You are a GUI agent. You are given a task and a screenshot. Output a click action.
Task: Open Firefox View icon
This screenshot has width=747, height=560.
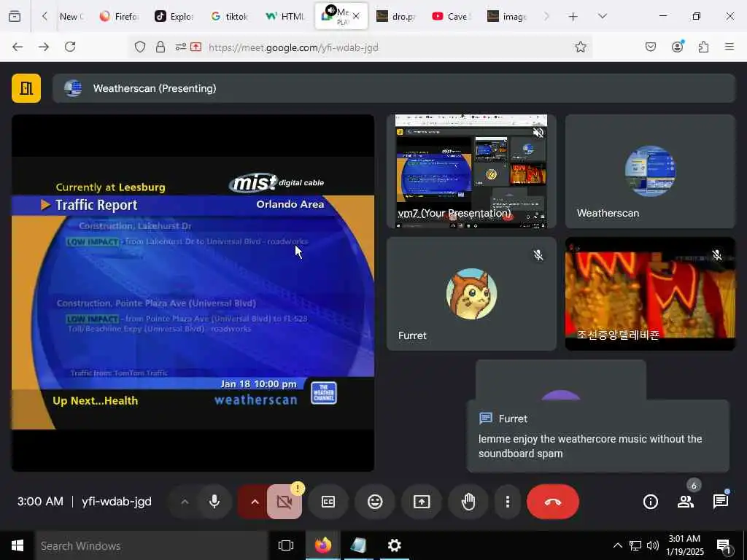coord(15,16)
